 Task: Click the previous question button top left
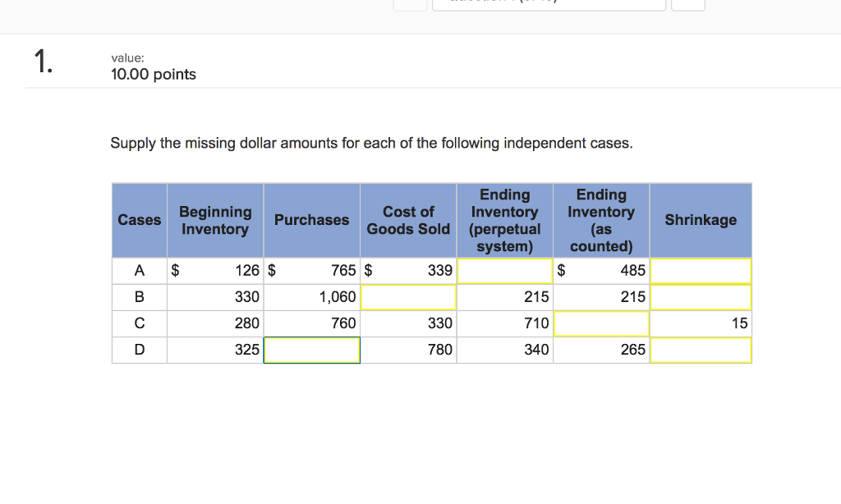pyautogui.click(x=411, y=4)
